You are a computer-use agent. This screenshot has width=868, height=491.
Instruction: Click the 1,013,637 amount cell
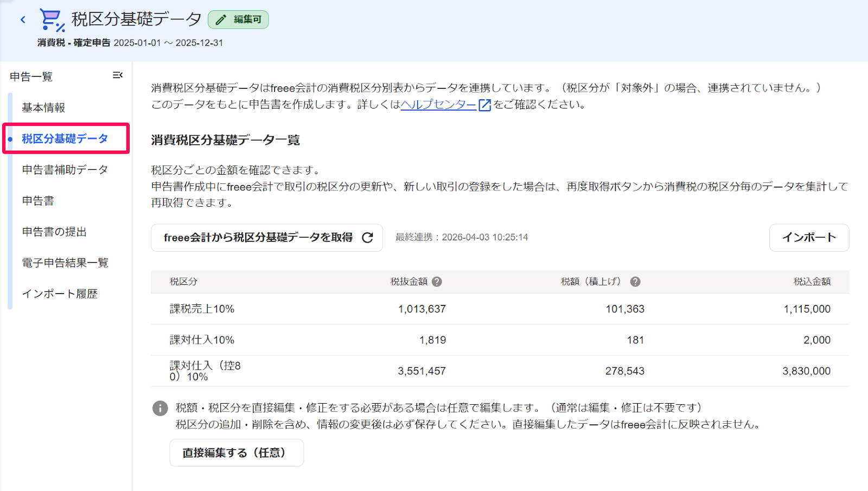(x=422, y=309)
